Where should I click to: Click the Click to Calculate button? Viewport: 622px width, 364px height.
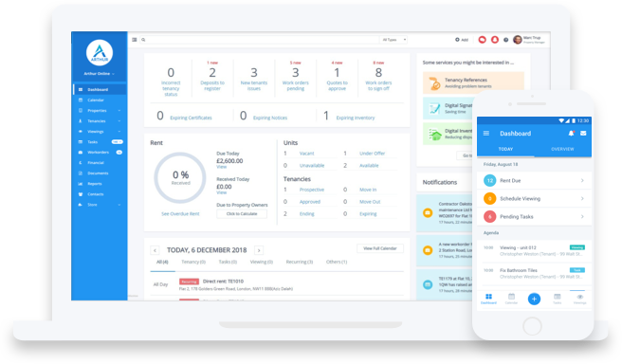coord(242,213)
